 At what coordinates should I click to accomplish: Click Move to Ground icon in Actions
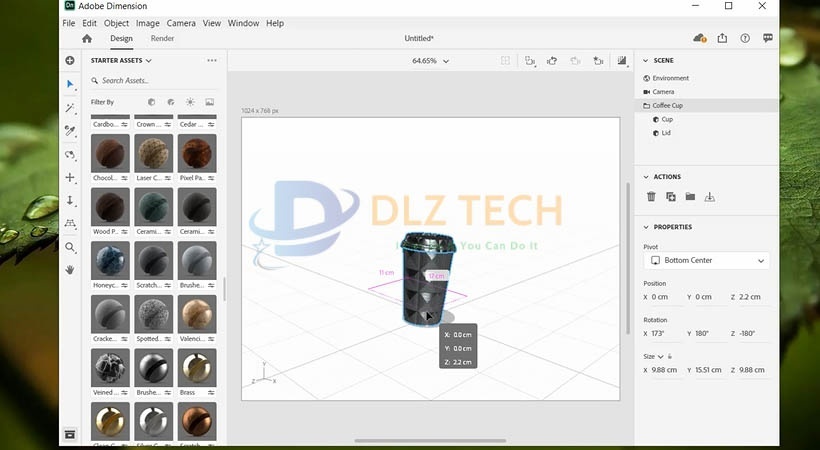click(x=710, y=197)
